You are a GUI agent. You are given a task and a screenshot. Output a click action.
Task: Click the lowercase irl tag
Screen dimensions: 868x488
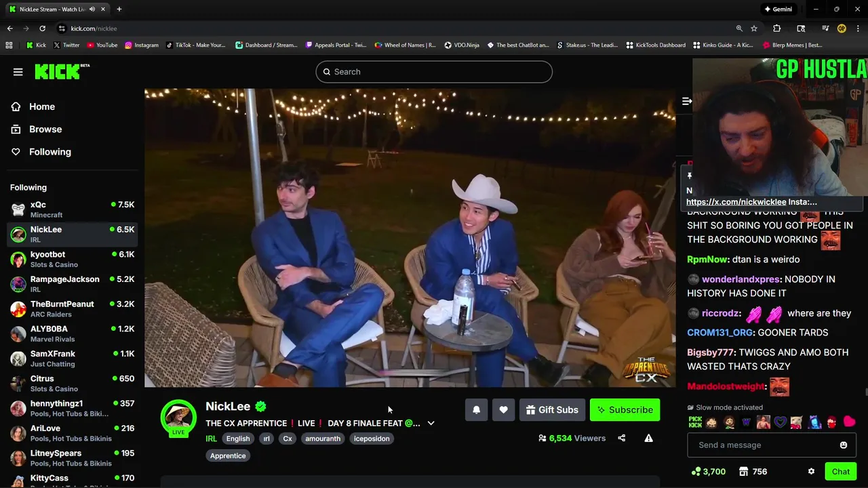tap(267, 439)
